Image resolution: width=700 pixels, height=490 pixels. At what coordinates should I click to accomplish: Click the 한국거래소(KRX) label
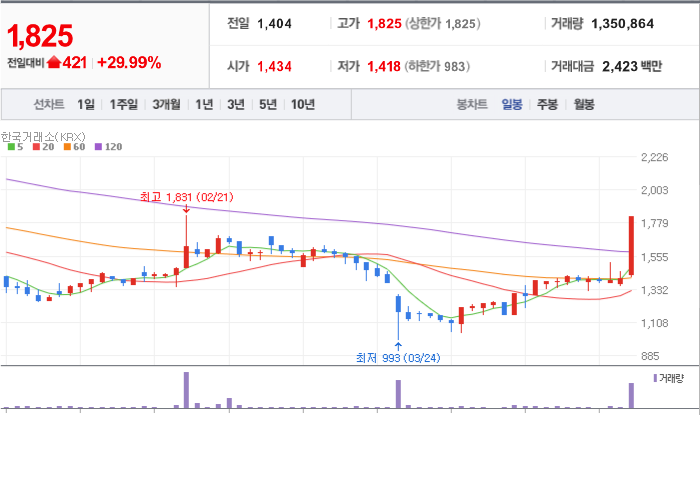tap(43, 137)
